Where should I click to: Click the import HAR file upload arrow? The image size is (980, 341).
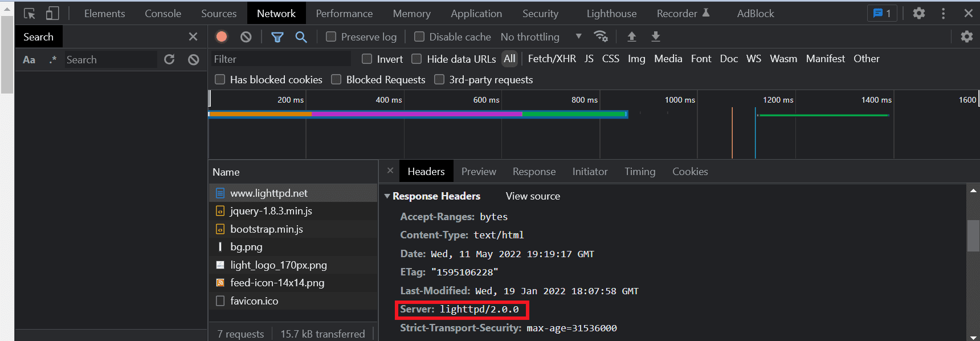click(x=632, y=36)
